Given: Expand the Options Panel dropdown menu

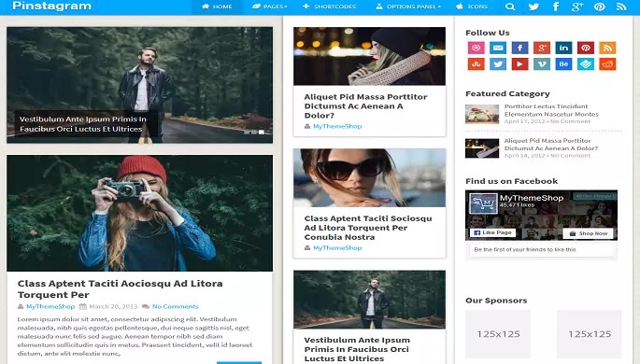Looking at the screenshot, I should 408,7.
